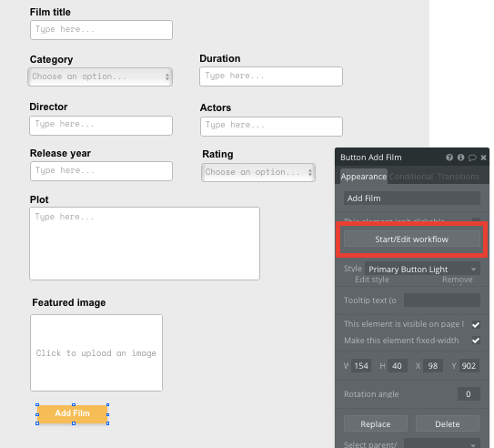Click the Delete button
The height and width of the screenshot is (448, 494).
pos(448,424)
